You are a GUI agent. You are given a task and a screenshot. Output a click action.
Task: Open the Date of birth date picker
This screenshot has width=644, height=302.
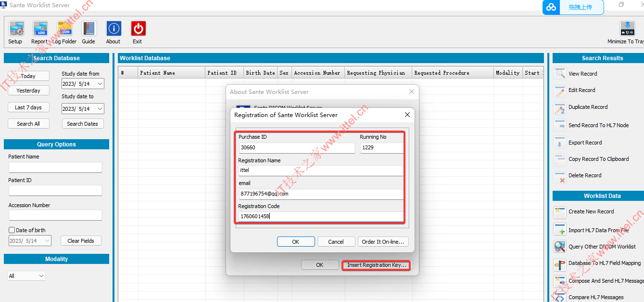tap(30, 241)
